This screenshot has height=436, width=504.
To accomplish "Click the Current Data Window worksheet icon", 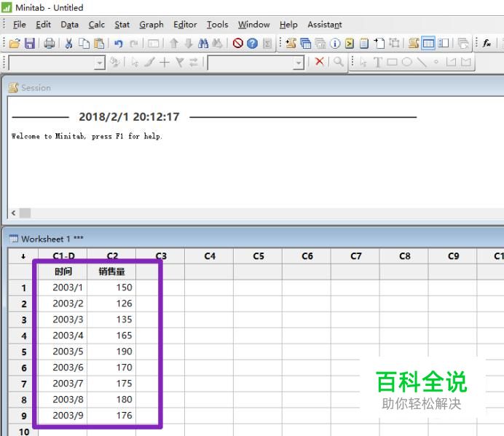I will pos(428,43).
